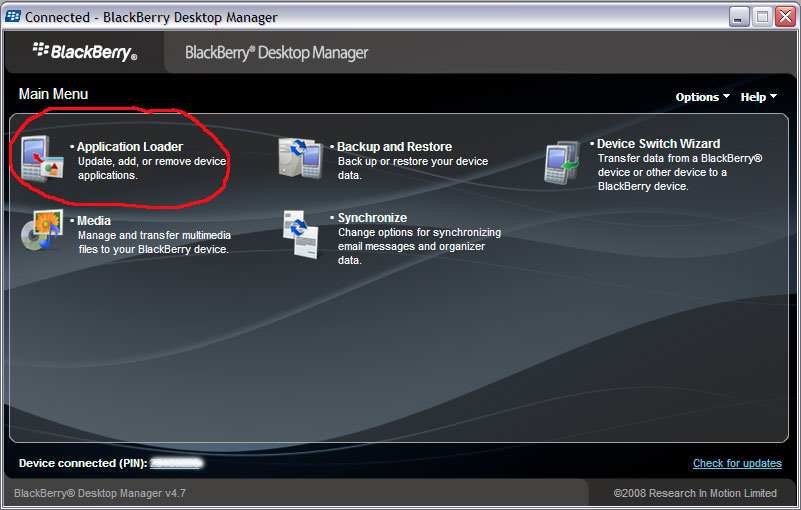Select the Media heading
Screen dimensions: 801x510
tap(93, 221)
